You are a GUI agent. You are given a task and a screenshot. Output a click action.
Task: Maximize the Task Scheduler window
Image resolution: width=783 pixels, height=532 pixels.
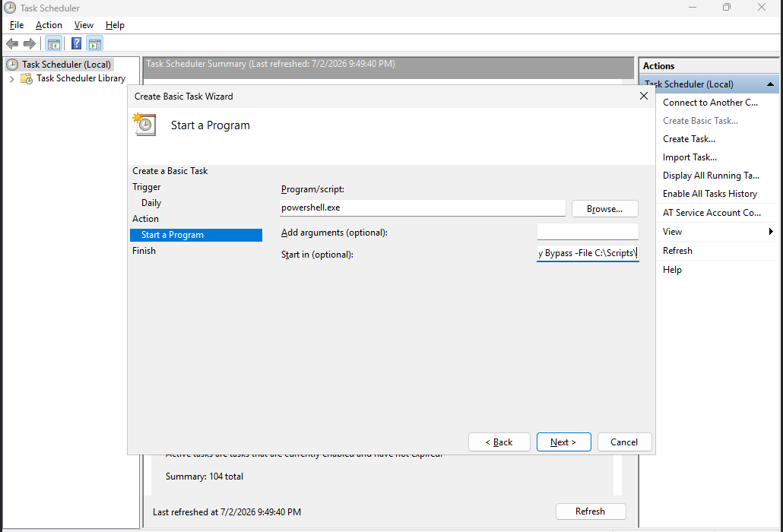[x=727, y=8]
